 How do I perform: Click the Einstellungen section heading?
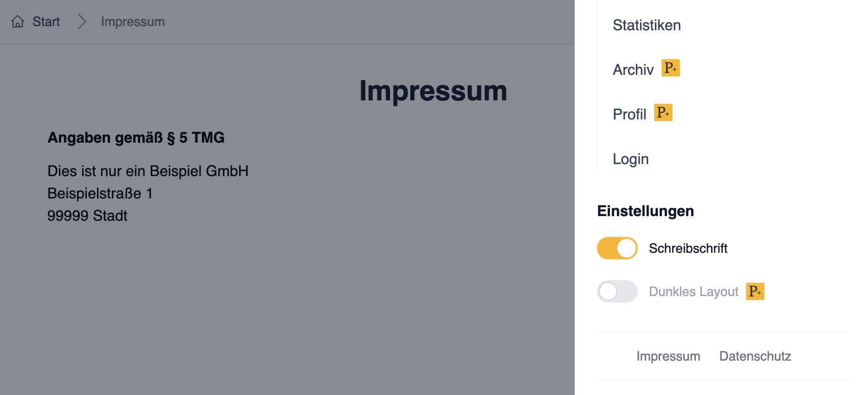pyautogui.click(x=645, y=211)
